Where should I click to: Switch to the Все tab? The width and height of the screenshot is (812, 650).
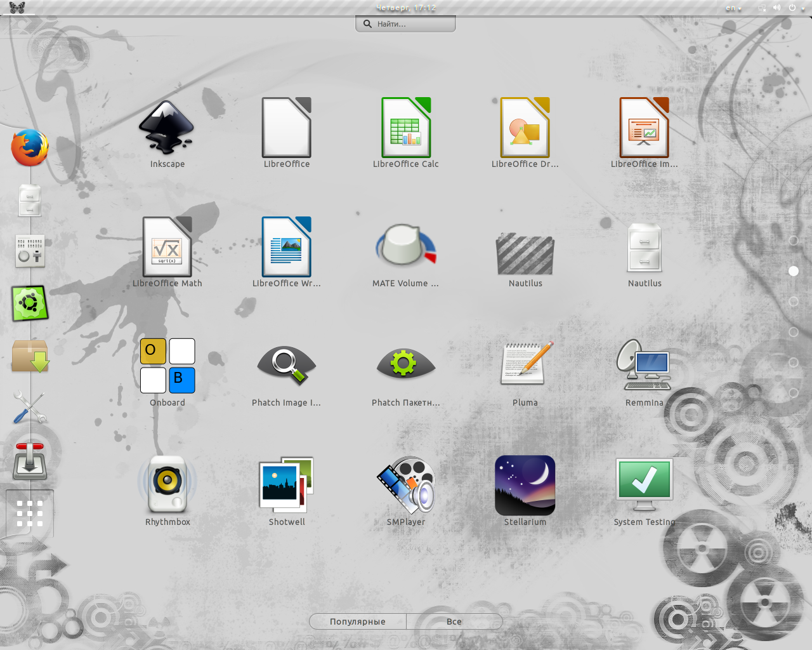tap(454, 621)
